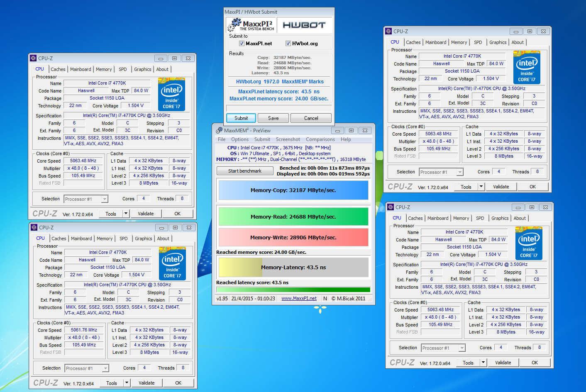Click Intel Core i7 logo in upper-right CPU-Z
The image size is (586, 392).
click(x=527, y=67)
